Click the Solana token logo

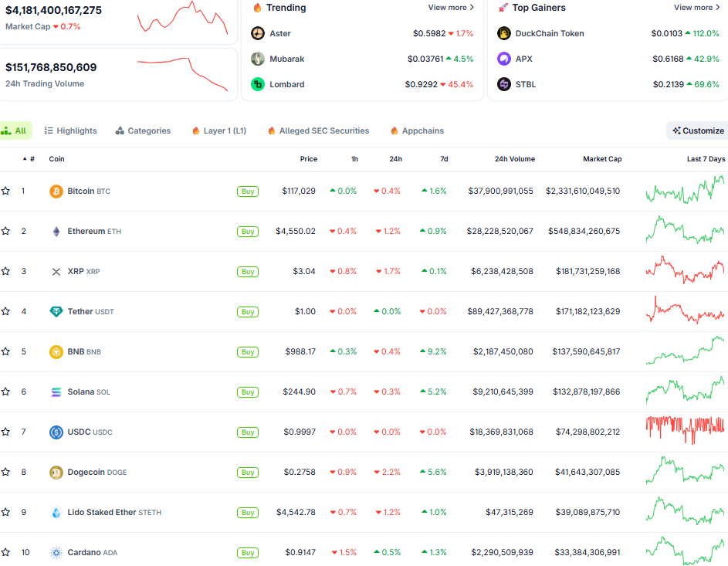pyautogui.click(x=55, y=391)
